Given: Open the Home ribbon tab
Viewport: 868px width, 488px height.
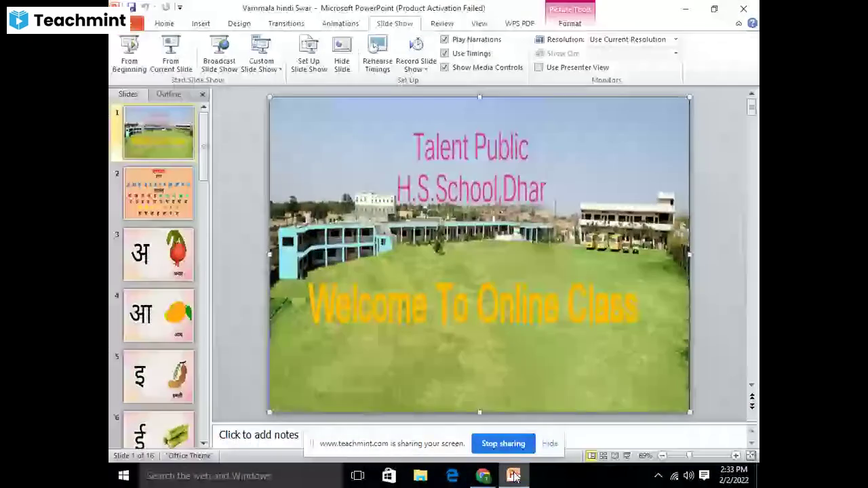Looking at the screenshot, I should coord(164,23).
